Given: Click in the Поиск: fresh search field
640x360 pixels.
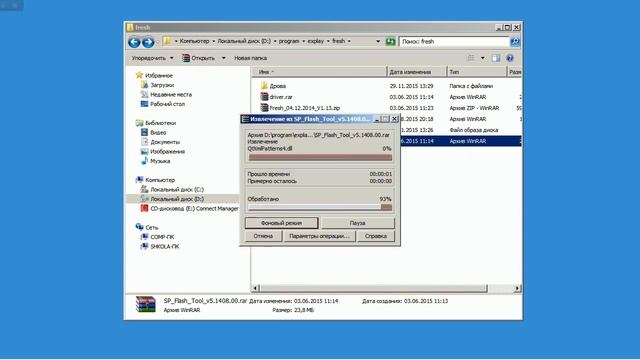Looking at the screenshot, I should [x=454, y=42].
